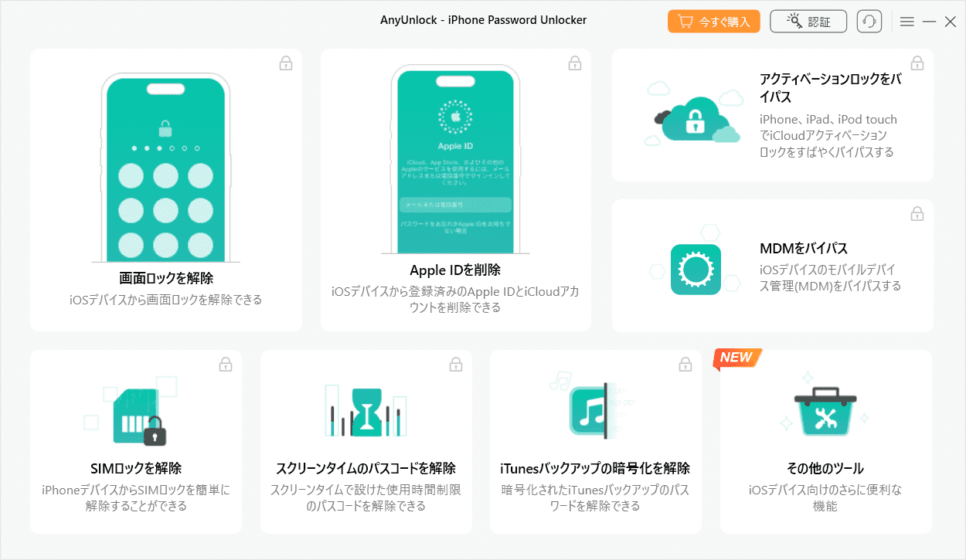Click the NEW badge on その他のツール card
Image resolution: width=966 pixels, height=560 pixels.
tap(737, 357)
